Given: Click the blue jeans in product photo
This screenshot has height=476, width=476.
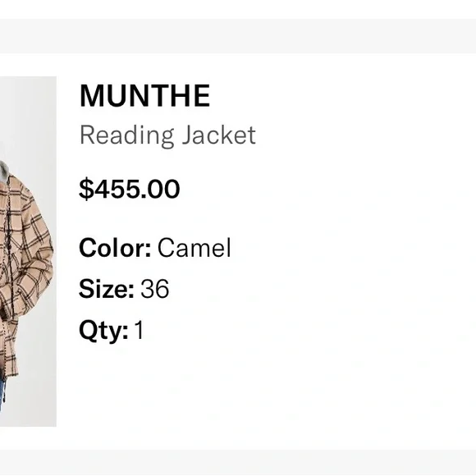Looking at the screenshot, I should tap(2, 391).
